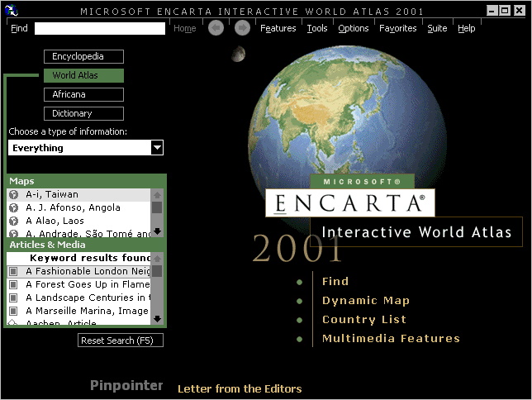Viewport: 532px width, 400px height.
Task: Open the Dynamic Map link
Action: [365, 301]
